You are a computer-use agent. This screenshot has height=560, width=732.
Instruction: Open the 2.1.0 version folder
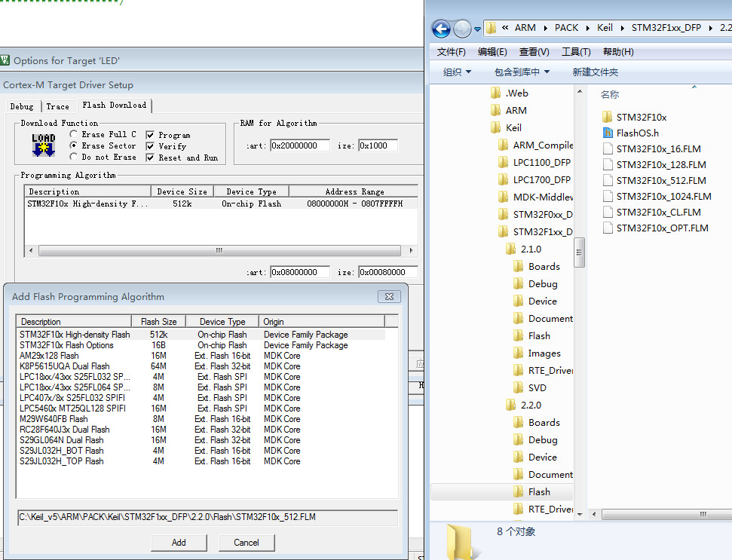(523, 249)
